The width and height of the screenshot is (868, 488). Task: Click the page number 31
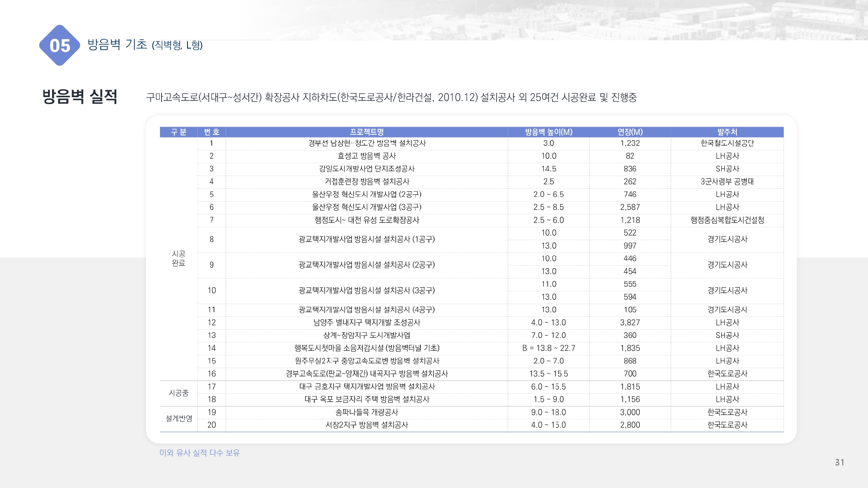[839, 462]
